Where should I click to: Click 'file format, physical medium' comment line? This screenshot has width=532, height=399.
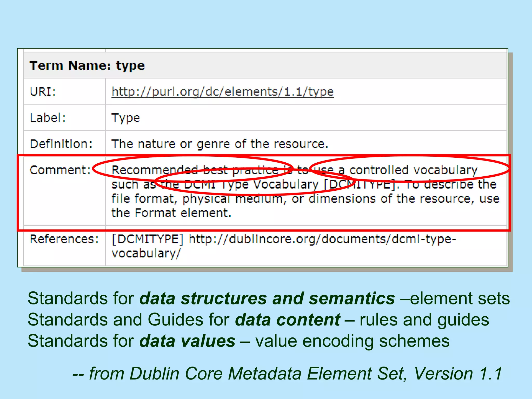pyautogui.click(x=305, y=199)
